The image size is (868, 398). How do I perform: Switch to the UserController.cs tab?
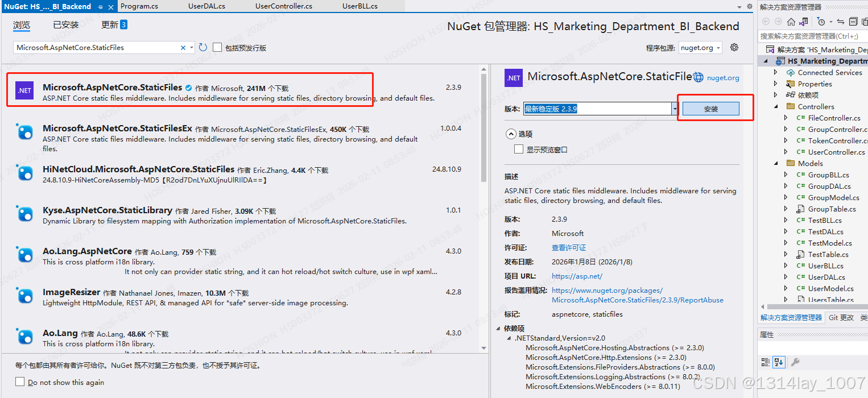click(284, 6)
